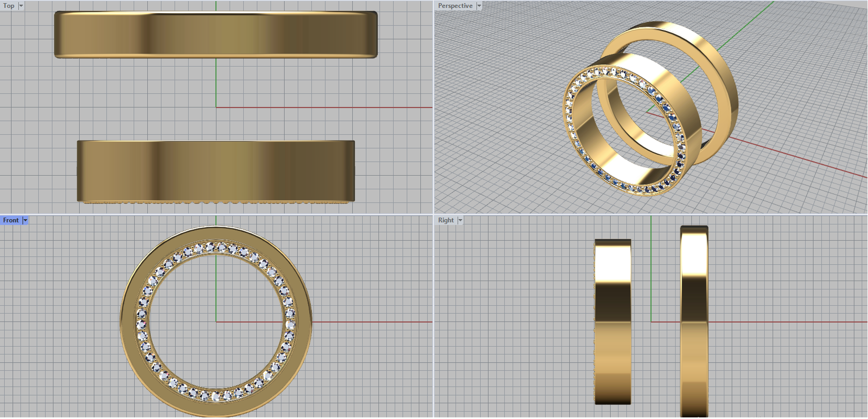868x419 pixels.
Task: Expand the Perspective viewport menu arrow
Action: click(479, 5)
